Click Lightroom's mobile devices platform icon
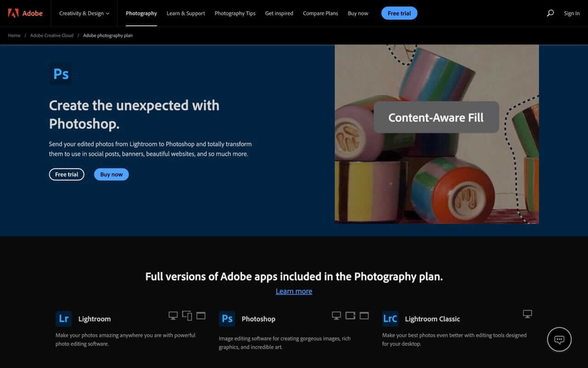 [187, 316]
